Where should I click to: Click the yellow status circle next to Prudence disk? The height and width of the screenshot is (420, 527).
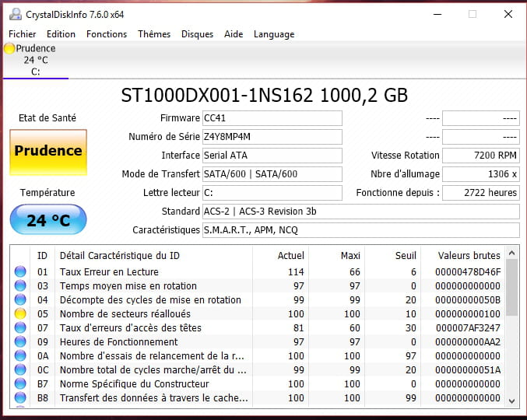[9, 49]
